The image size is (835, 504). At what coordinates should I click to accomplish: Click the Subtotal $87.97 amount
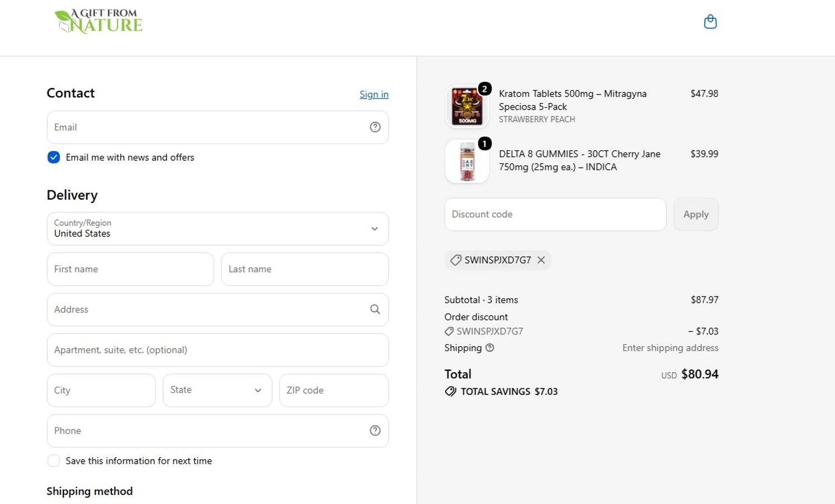(x=704, y=300)
